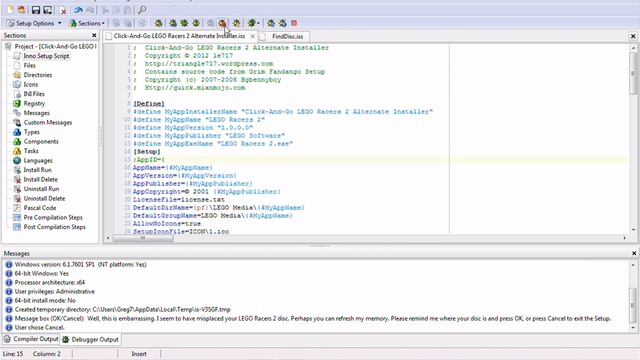
Task: Open Find with the magnifier icon
Action: (x=142, y=10)
